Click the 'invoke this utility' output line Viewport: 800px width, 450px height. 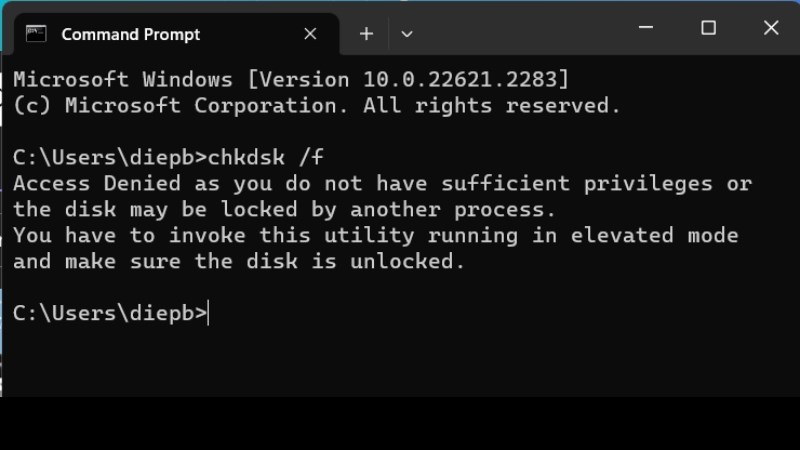pyautogui.click(x=376, y=236)
